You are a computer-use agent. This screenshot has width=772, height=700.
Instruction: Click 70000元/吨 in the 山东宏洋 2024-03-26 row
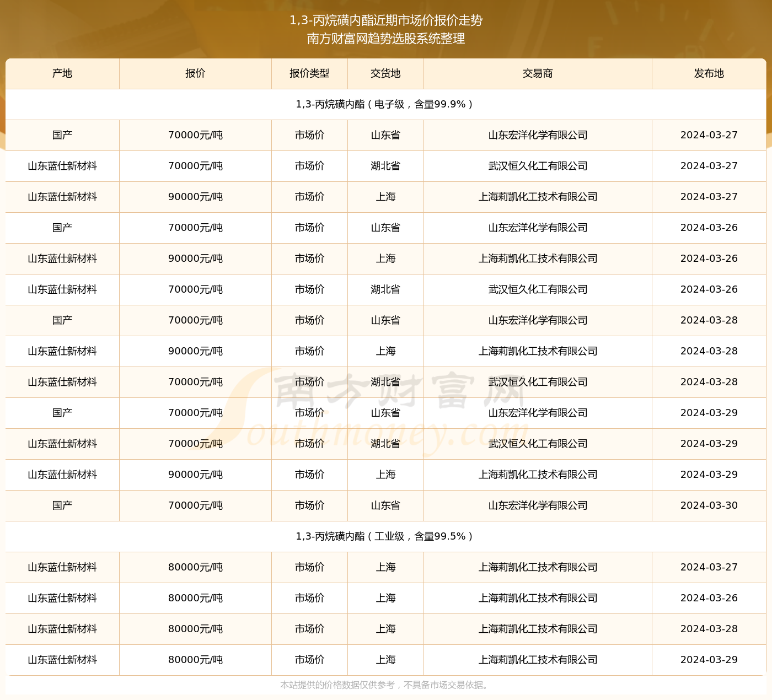point(195,228)
